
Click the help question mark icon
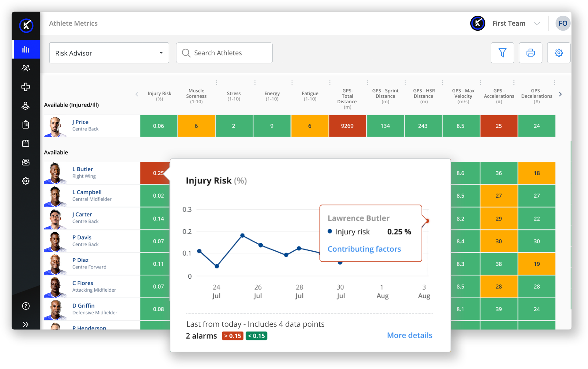pyautogui.click(x=26, y=306)
